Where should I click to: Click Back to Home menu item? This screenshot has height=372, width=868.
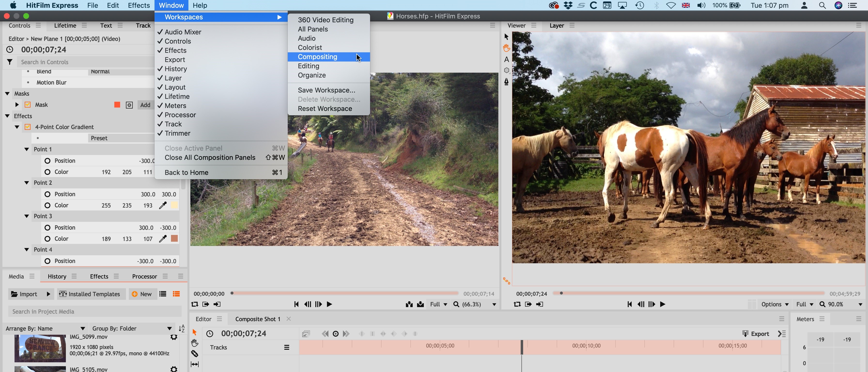coord(186,172)
